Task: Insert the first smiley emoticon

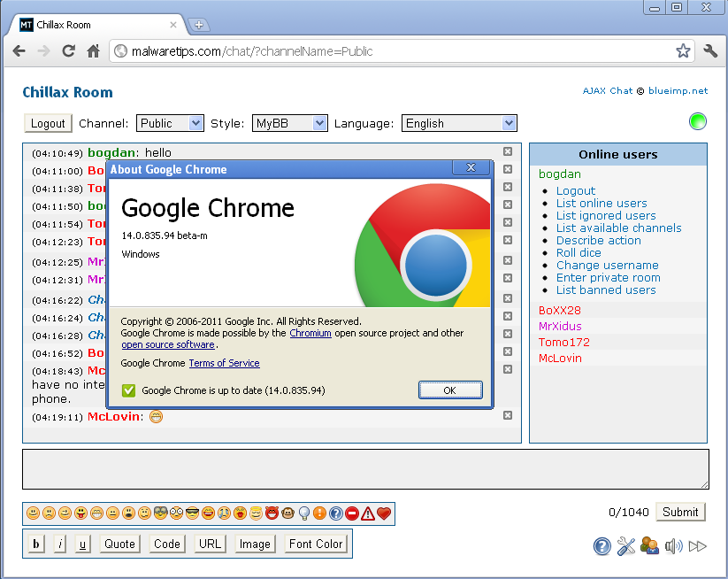Action: click(x=33, y=513)
